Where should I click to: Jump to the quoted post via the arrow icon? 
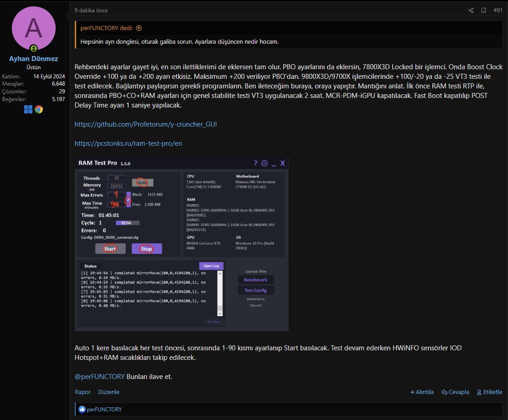(x=139, y=28)
